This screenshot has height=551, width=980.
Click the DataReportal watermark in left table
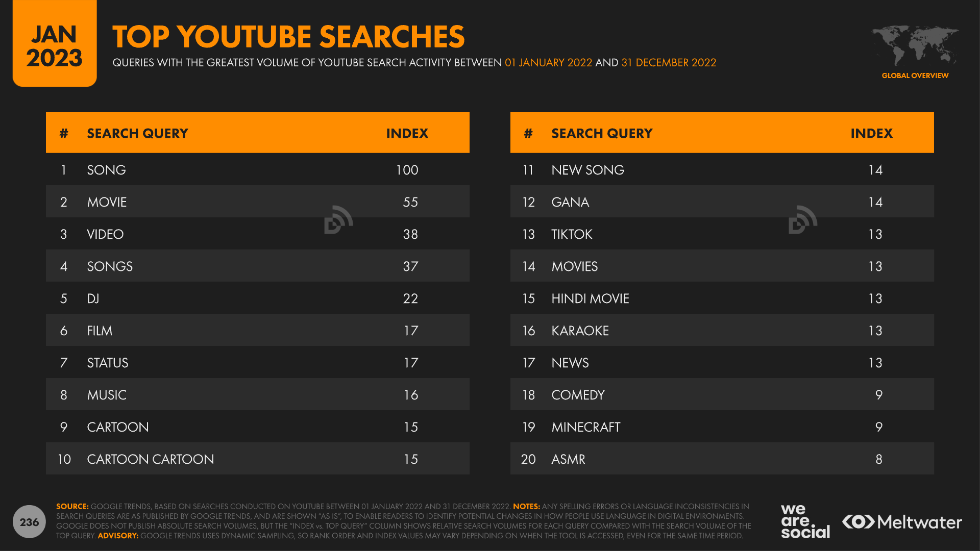pos(338,220)
